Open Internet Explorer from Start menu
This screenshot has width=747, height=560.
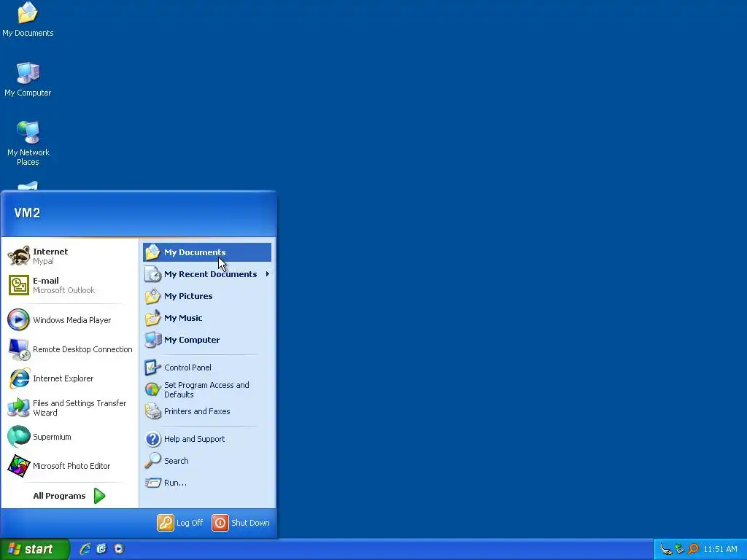[x=69, y=378]
